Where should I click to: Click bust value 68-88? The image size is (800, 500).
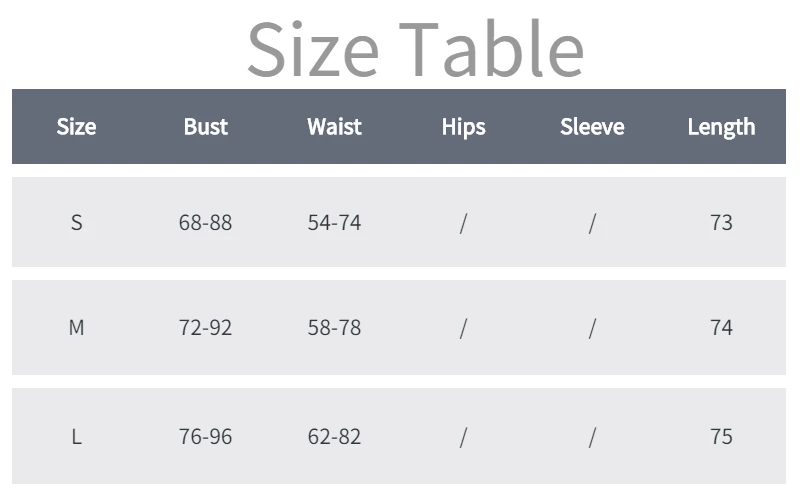point(206,222)
